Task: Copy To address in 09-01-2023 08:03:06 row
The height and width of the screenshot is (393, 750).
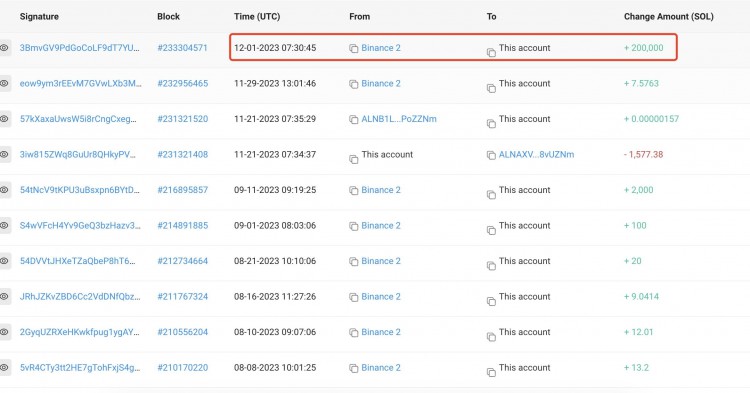Action: click(491, 230)
